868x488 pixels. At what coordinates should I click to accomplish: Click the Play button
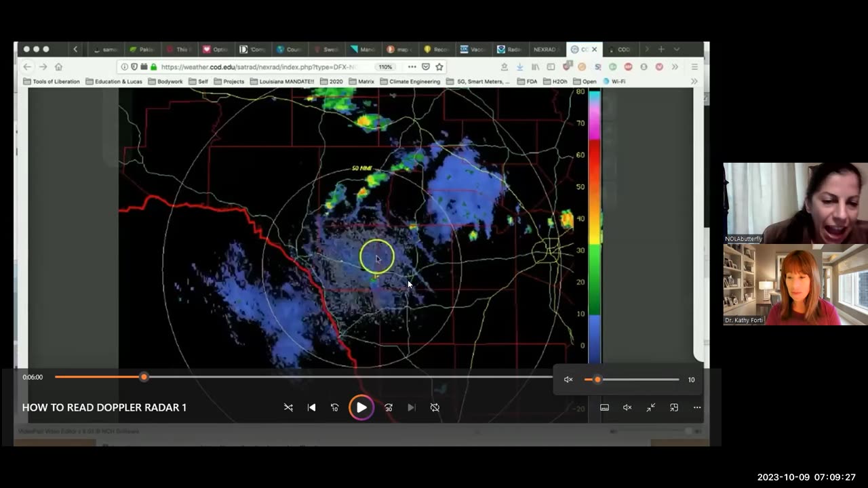click(x=361, y=407)
